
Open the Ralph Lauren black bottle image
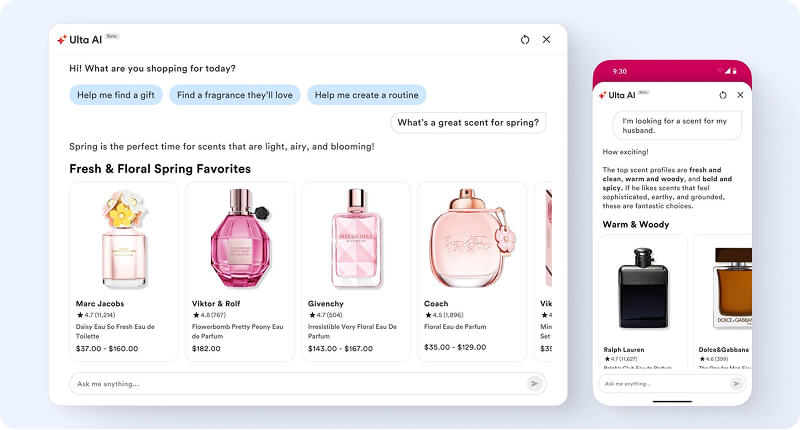point(643,289)
